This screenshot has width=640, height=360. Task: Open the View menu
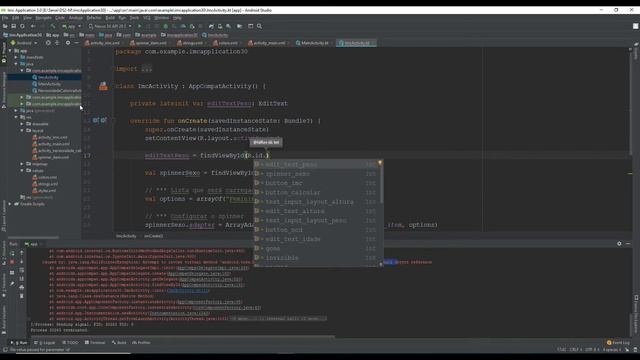27,18
